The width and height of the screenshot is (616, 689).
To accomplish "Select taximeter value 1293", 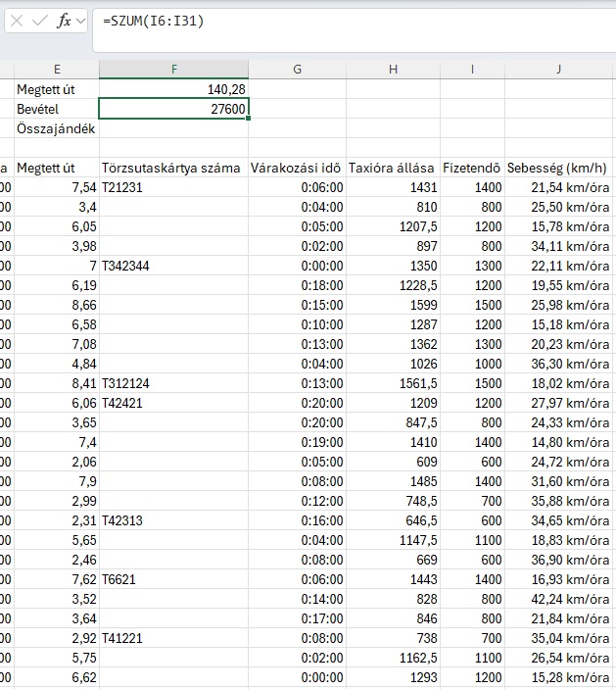I will tap(393, 677).
